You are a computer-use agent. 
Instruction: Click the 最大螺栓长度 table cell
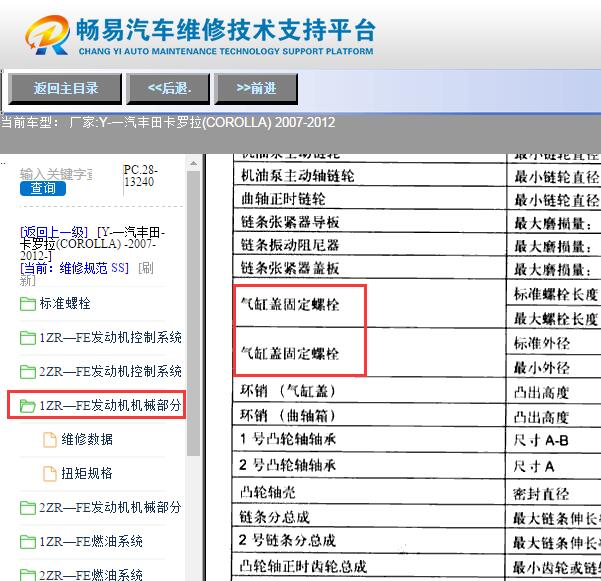pyautogui.click(x=554, y=318)
